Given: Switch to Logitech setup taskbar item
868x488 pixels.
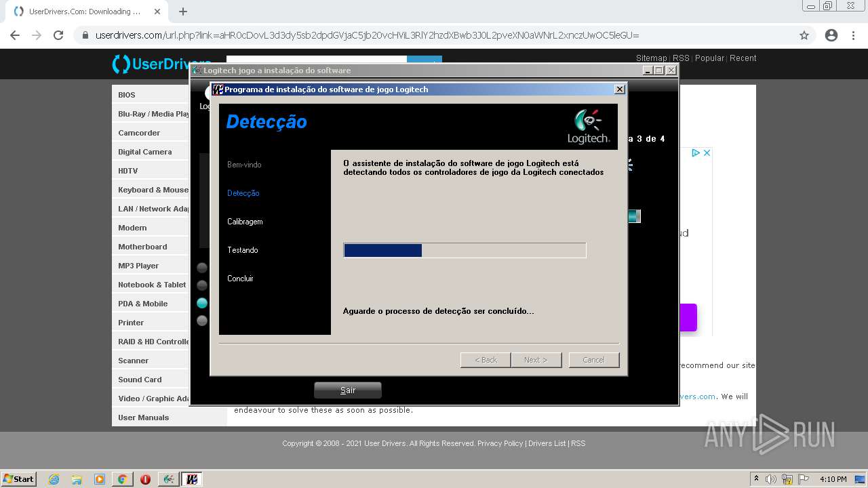Looking at the screenshot, I should (169, 479).
